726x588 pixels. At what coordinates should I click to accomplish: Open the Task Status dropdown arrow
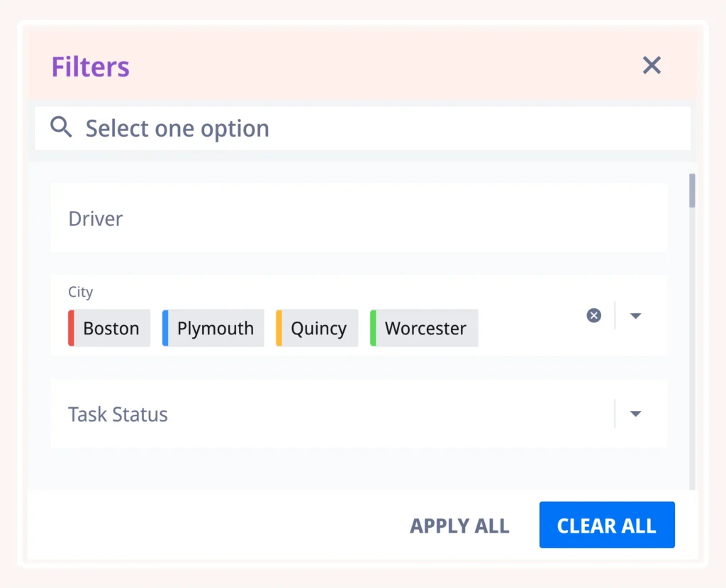636,414
